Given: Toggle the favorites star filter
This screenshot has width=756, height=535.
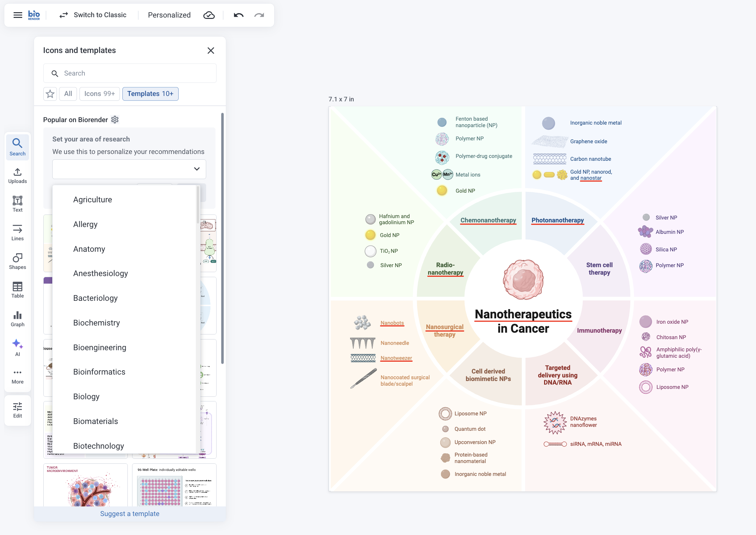Looking at the screenshot, I should [x=50, y=94].
